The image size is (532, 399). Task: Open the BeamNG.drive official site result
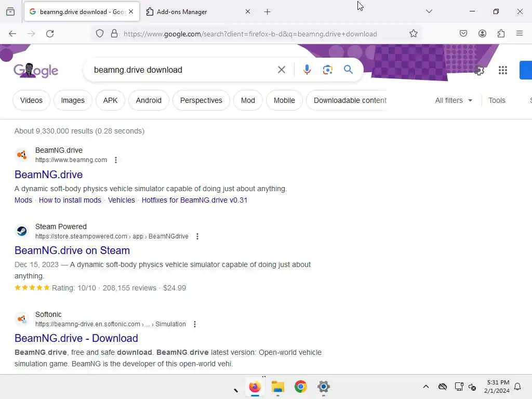(x=48, y=175)
